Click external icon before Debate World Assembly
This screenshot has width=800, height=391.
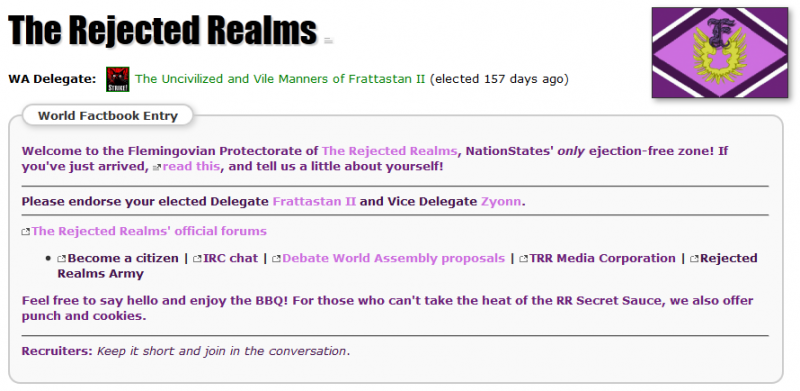pyautogui.click(x=277, y=259)
